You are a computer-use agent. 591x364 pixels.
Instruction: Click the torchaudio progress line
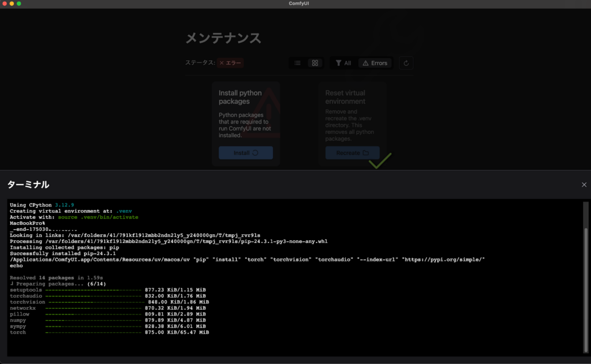(x=108, y=296)
